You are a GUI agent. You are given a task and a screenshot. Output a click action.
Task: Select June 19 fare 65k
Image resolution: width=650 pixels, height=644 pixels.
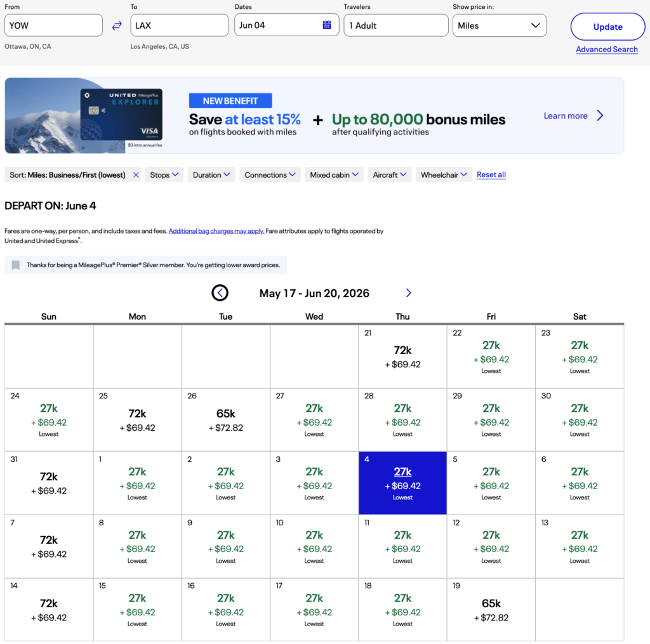pos(491,610)
